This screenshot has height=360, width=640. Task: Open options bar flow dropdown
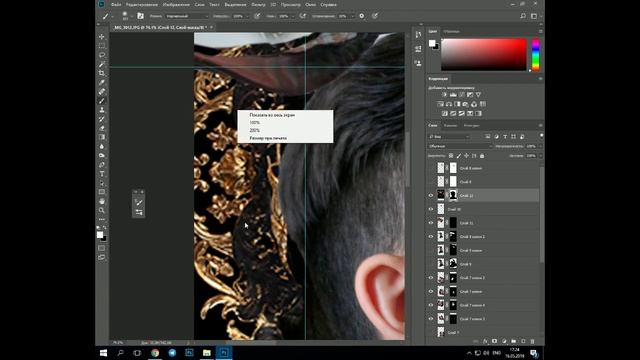pos(292,16)
